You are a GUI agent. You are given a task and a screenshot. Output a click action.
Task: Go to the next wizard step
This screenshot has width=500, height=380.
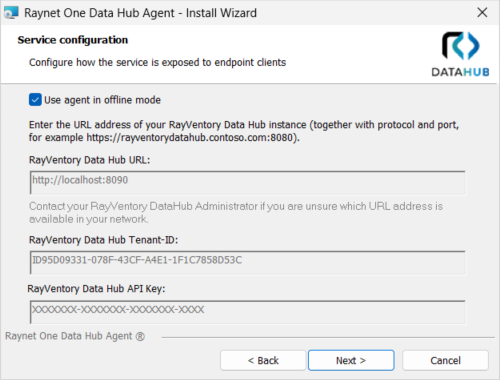coord(351,360)
